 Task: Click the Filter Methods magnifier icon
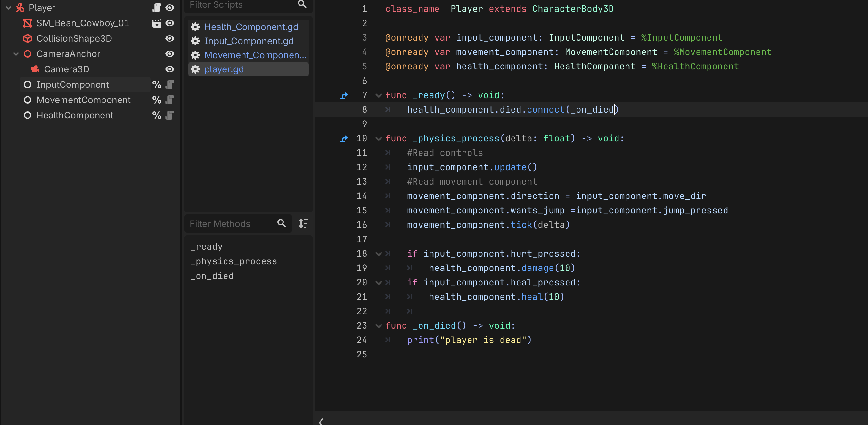pyautogui.click(x=282, y=223)
